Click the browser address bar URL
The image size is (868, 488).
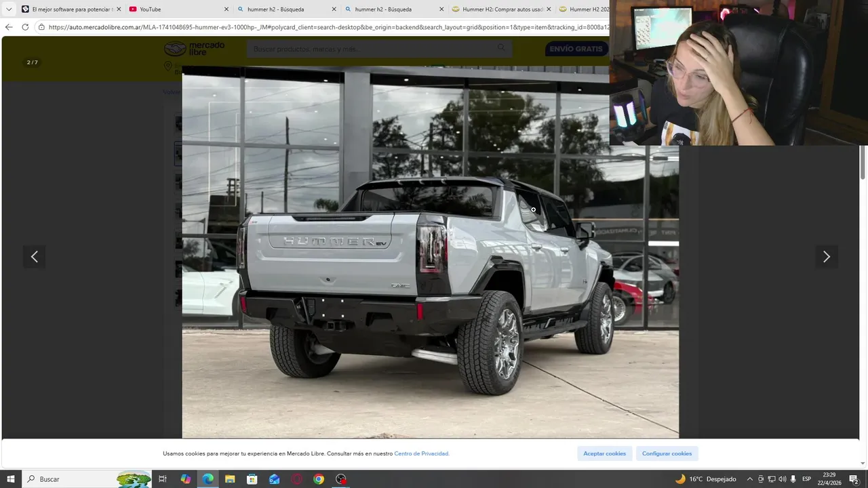click(x=329, y=27)
